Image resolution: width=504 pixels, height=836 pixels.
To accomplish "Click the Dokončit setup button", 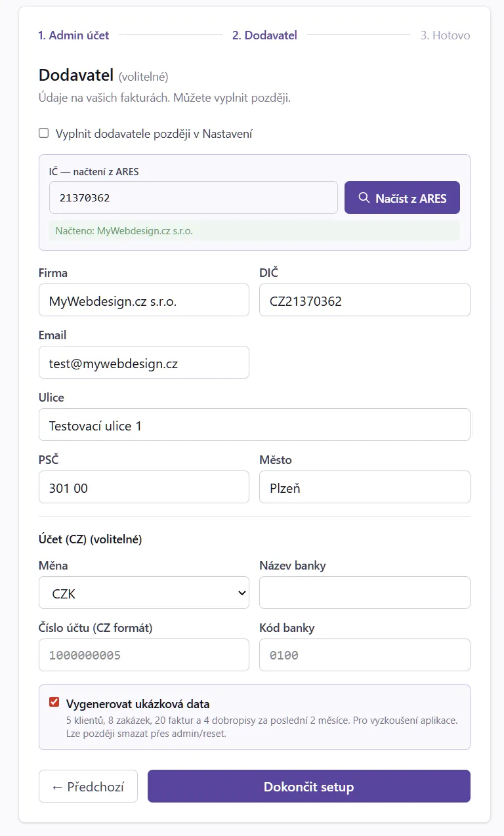I will pyautogui.click(x=309, y=786).
